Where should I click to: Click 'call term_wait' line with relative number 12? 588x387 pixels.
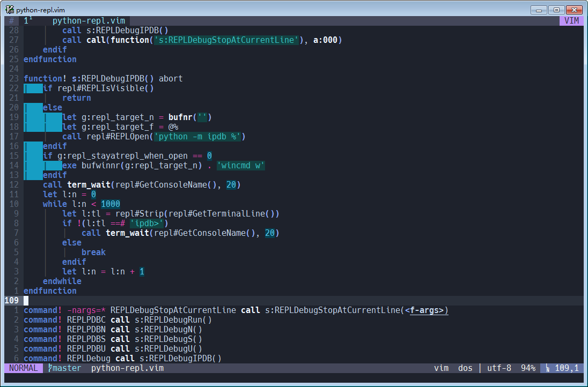coord(142,185)
